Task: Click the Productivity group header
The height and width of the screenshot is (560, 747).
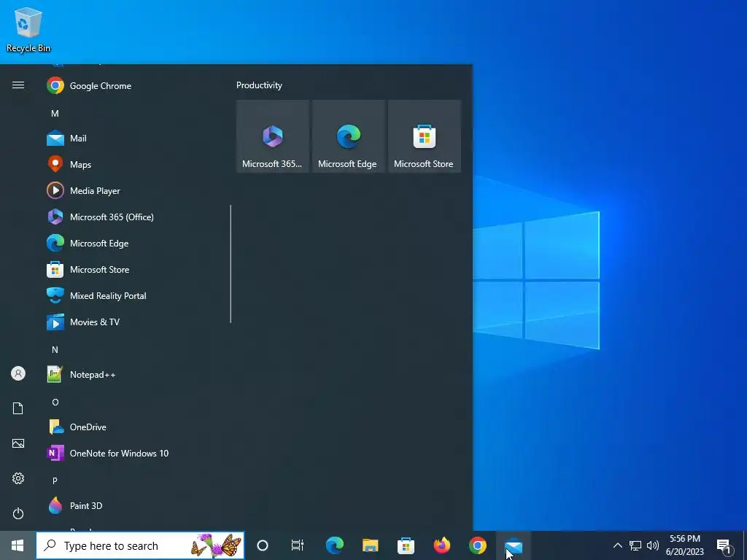Action: pos(259,85)
